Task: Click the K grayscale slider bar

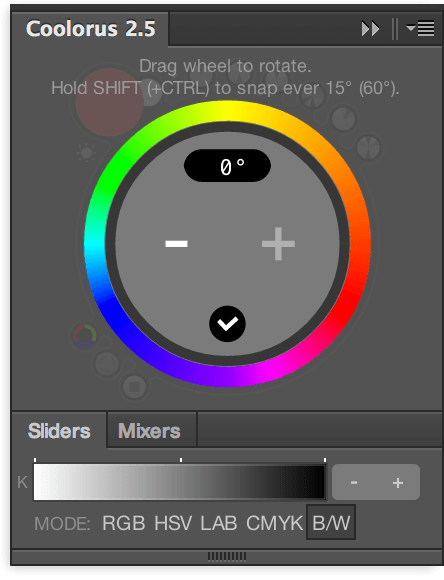Action: [x=179, y=482]
